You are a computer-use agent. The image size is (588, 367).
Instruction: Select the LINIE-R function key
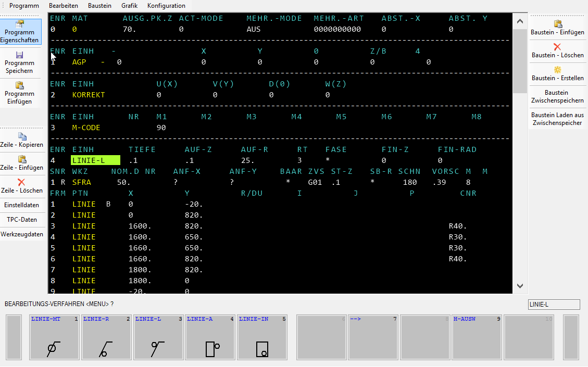106,337
